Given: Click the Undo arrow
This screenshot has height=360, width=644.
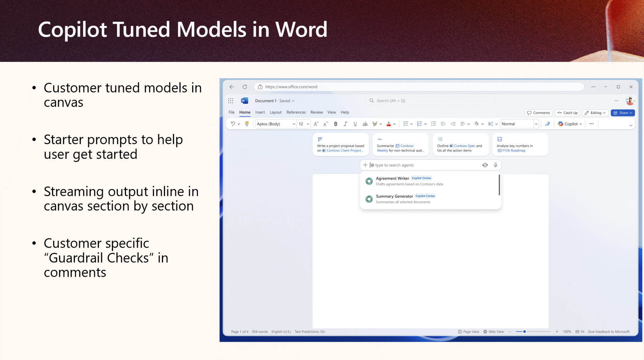Looking at the screenshot, I should (x=233, y=124).
